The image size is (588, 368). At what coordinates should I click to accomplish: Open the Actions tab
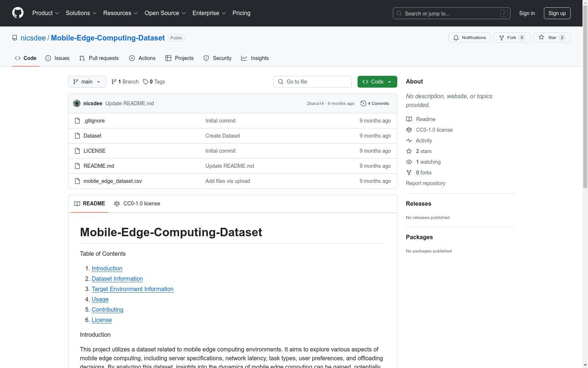[x=142, y=58]
